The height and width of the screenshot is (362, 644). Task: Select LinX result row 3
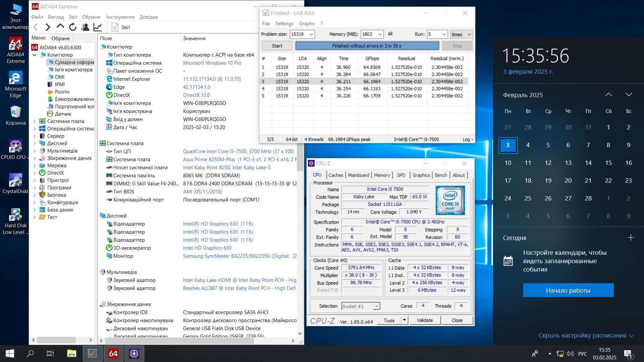click(x=364, y=81)
